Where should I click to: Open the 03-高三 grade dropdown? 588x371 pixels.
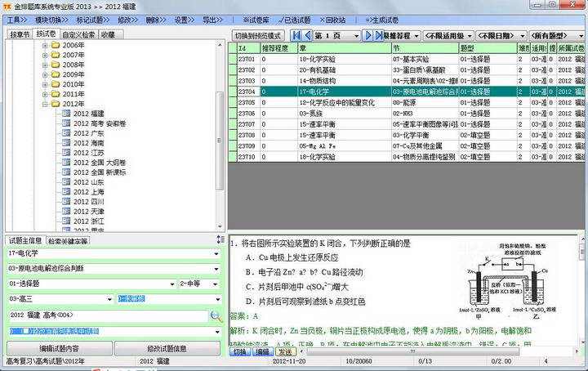109,299
